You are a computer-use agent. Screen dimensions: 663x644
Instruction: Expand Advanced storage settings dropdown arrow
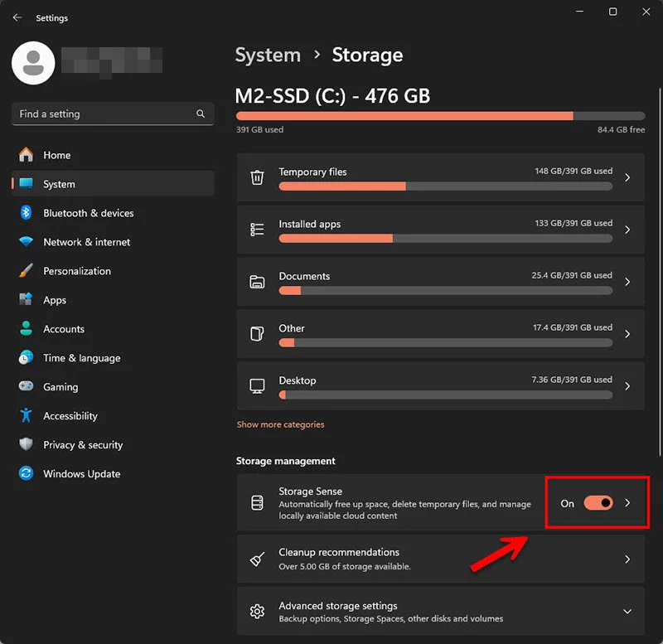tap(627, 612)
